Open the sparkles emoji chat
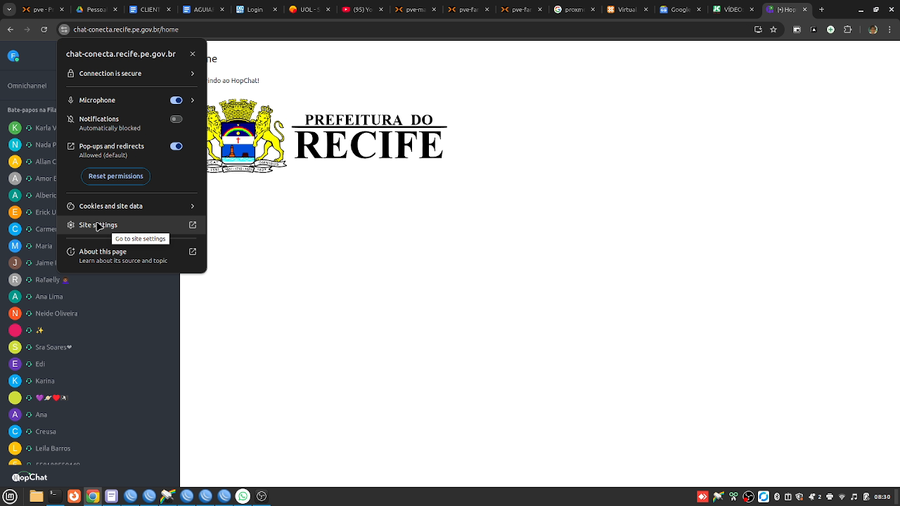 [92, 330]
